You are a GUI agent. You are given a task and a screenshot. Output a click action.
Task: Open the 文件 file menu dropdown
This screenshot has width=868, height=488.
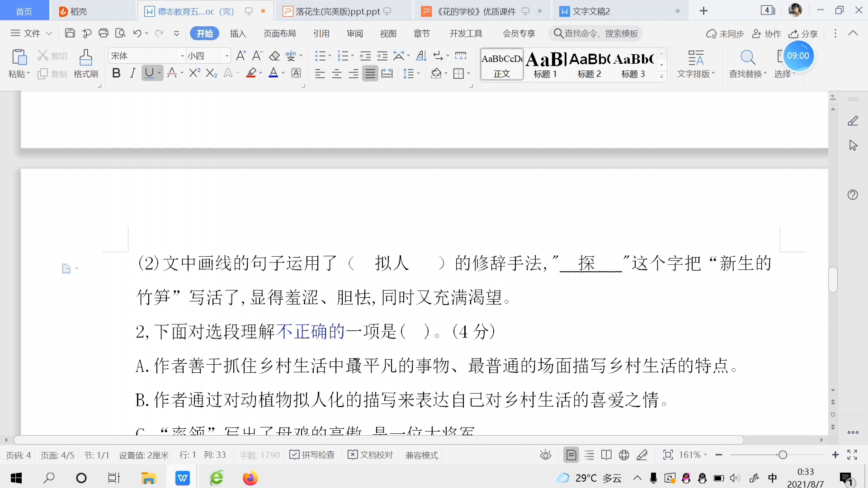pos(32,33)
